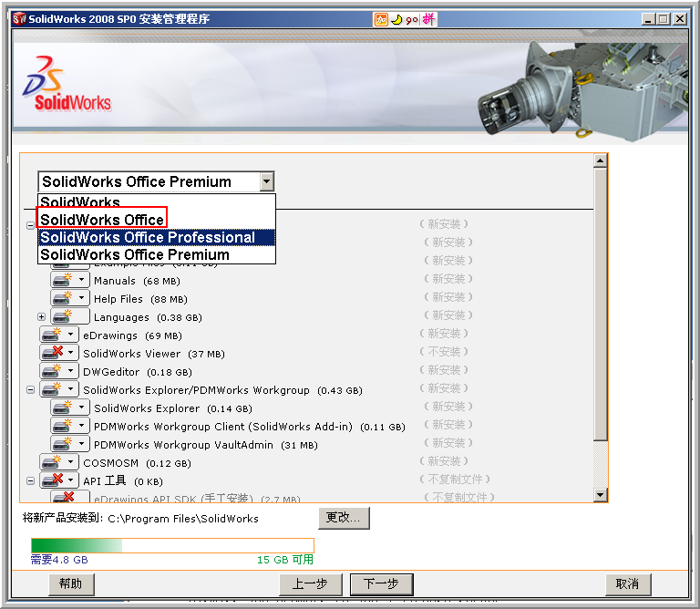
Task: Click the Help Files (88 MB) label
Action: pos(140,299)
